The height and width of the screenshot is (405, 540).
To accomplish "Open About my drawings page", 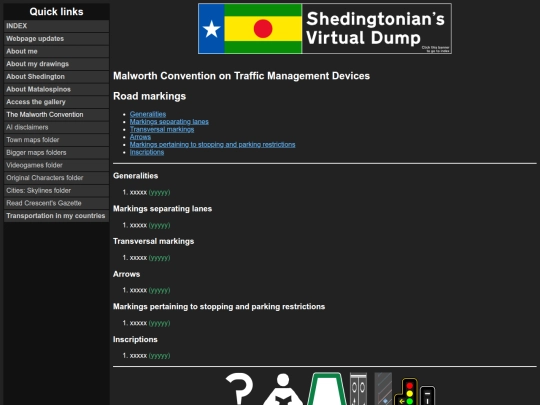I will point(56,64).
